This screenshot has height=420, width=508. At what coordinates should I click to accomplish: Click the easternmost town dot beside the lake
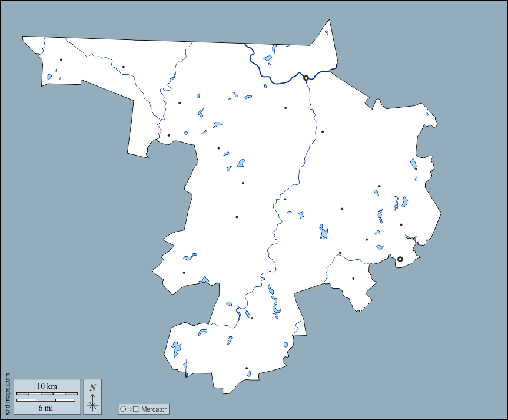click(x=416, y=169)
